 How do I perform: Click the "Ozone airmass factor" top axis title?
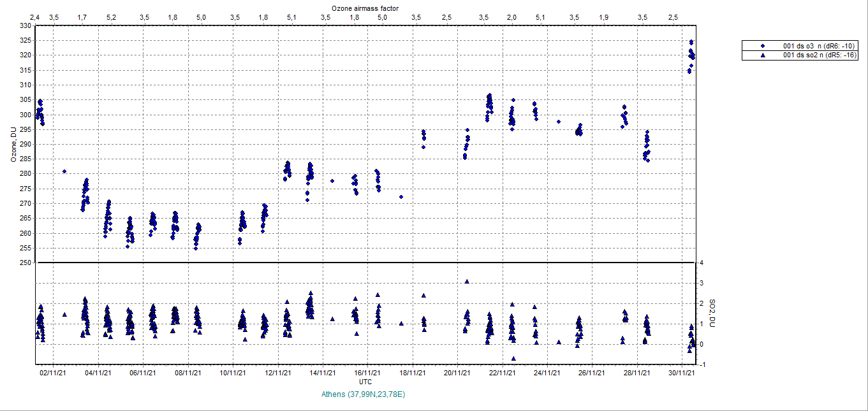(x=365, y=8)
